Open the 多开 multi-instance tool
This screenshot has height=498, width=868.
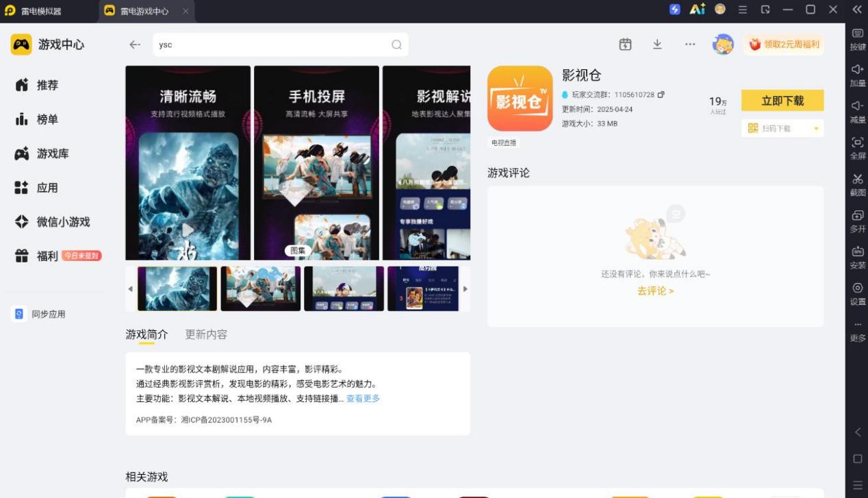858,221
